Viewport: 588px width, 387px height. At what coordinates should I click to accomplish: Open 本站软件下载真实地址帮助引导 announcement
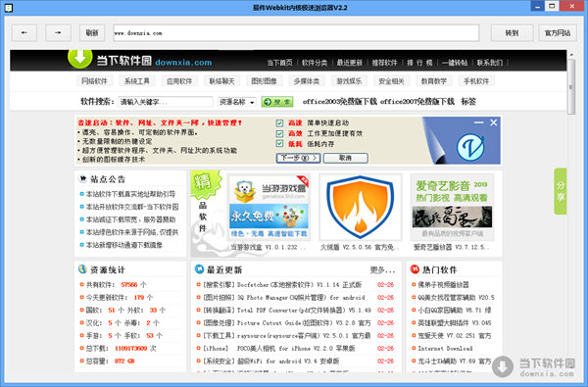(130, 194)
